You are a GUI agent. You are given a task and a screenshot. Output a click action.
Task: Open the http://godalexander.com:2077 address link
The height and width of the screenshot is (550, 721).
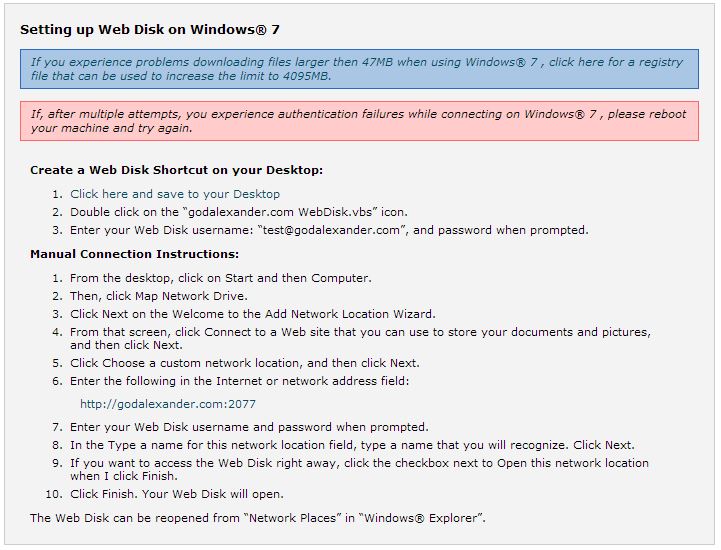pos(168,404)
